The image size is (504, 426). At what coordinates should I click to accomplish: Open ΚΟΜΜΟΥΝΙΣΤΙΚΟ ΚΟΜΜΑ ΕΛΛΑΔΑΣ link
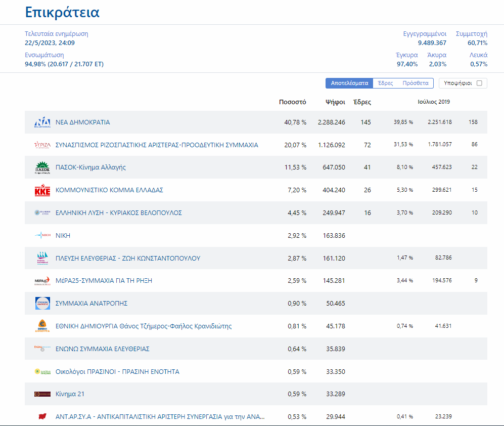(109, 190)
